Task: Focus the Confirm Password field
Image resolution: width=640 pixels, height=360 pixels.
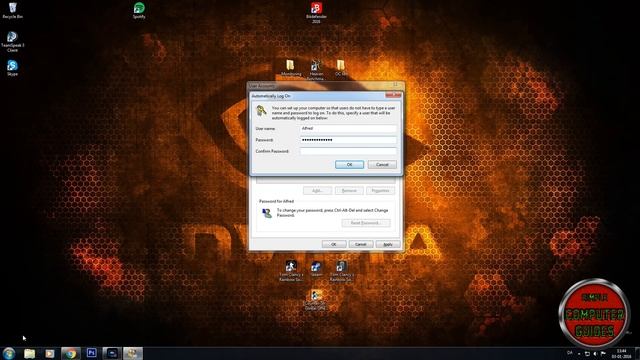Action: coord(348,151)
